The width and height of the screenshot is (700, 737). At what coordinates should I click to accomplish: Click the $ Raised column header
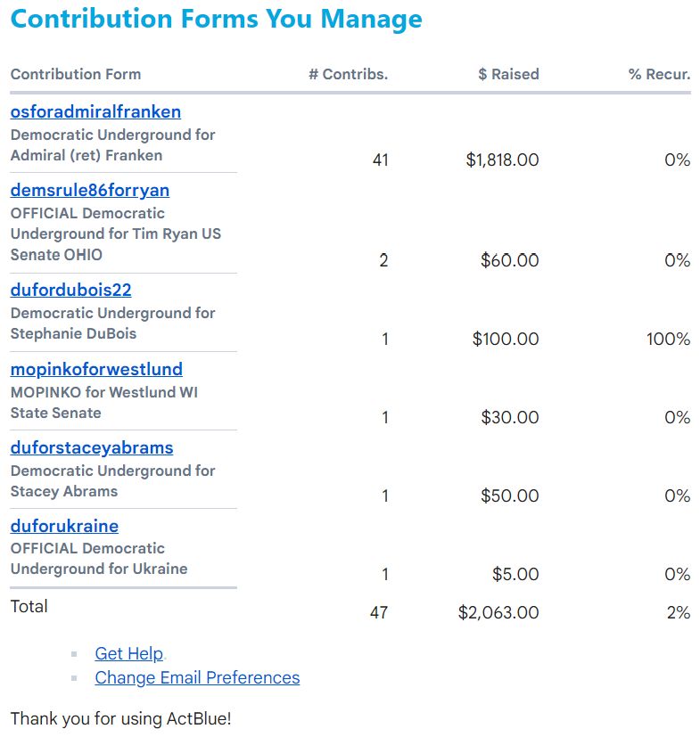click(x=508, y=75)
